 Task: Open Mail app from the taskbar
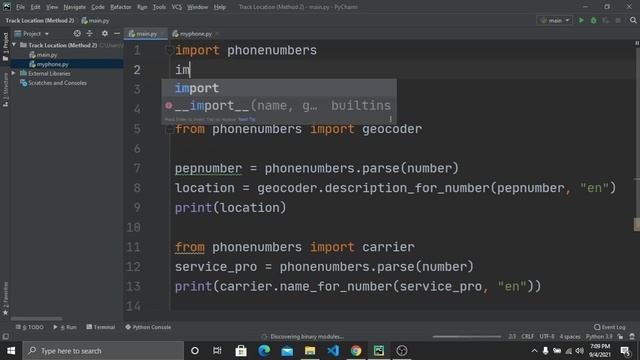pyautogui.click(x=287, y=351)
